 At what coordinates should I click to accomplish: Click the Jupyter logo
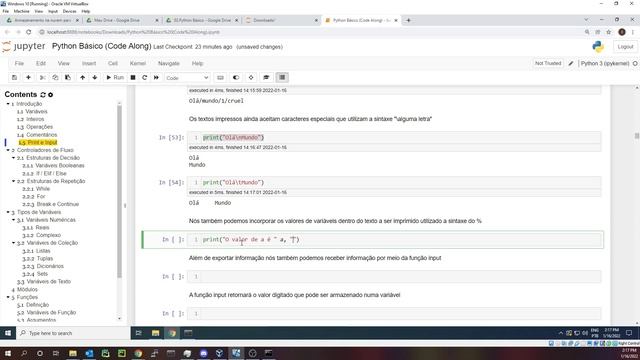[24, 47]
